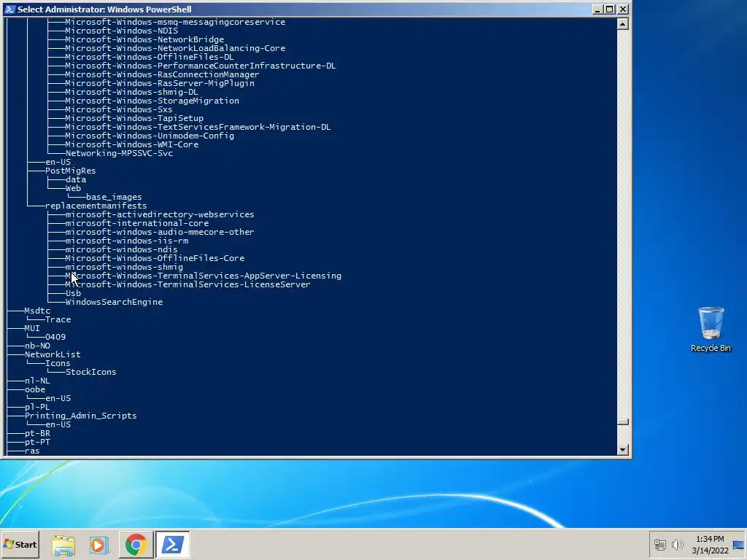Click the Trace entry under Msdtc
The height and width of the screenshot is (560, 747).
(x=58, y=319)
